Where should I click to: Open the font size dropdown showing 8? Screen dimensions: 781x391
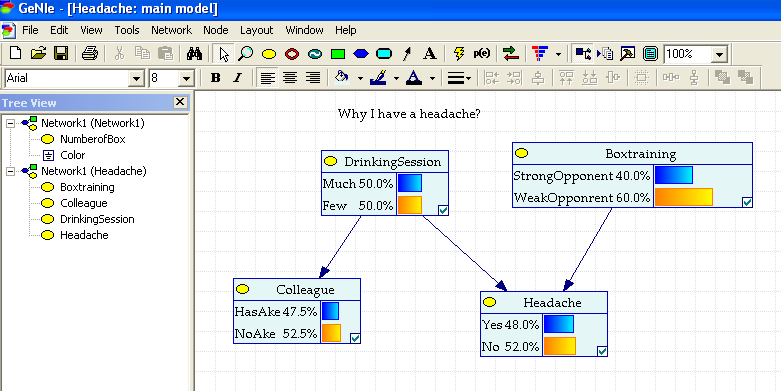coord(186,78)
